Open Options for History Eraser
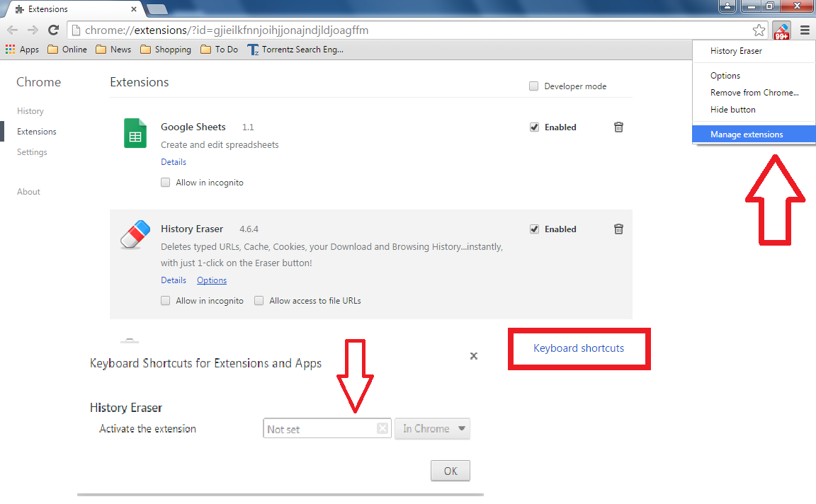 (211, 280)
